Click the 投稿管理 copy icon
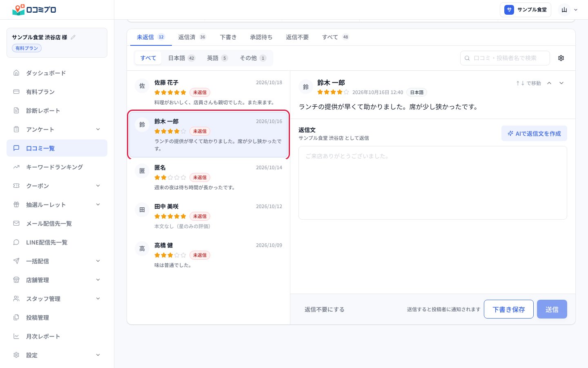Screen dimensions: 588x368 tap(16, 317)
